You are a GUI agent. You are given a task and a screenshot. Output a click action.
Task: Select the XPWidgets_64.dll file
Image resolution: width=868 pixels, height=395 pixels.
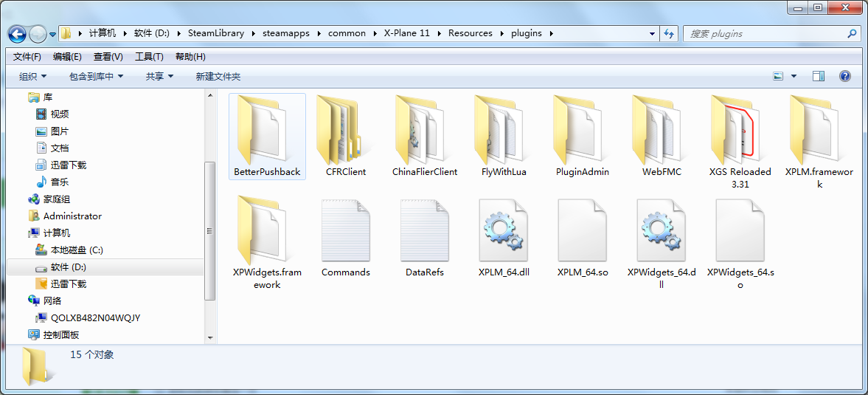(x=662, y=243)
